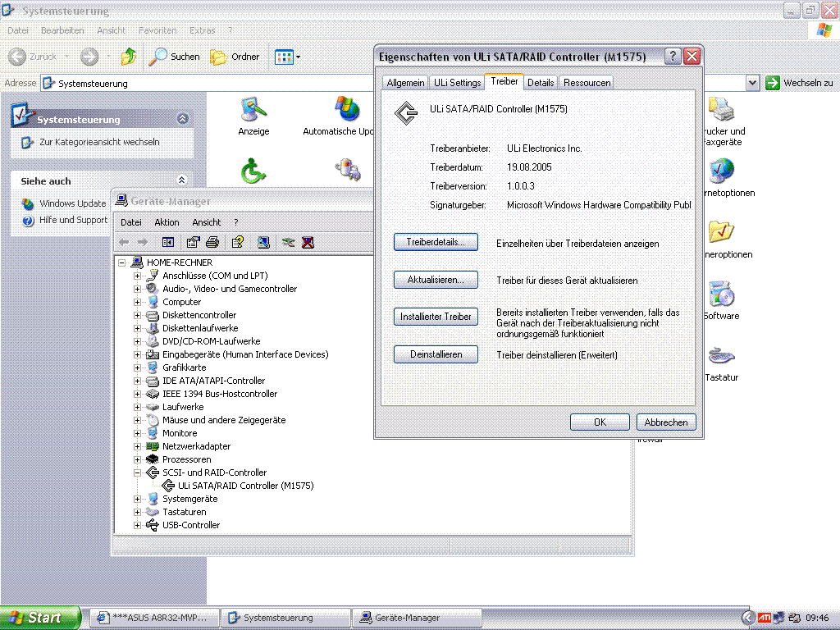
Task: Open the Tastatur control panel icon
Action: (721, 363)
